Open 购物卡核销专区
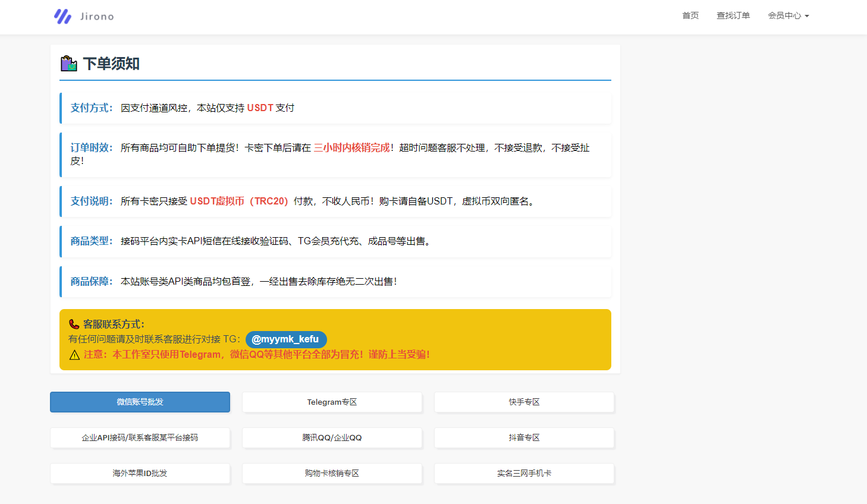867x504 pixels. (x=332, y=474)
